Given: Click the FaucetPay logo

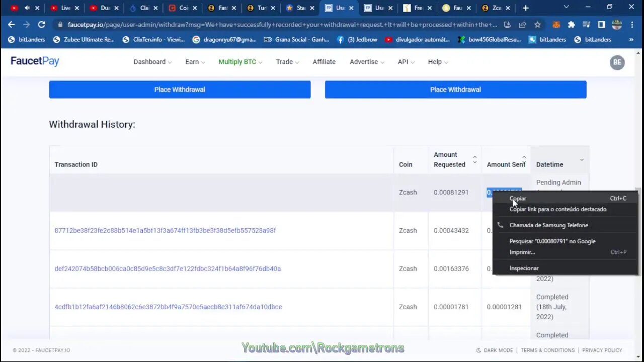Looking at the screenshot, I should point(35,61).
